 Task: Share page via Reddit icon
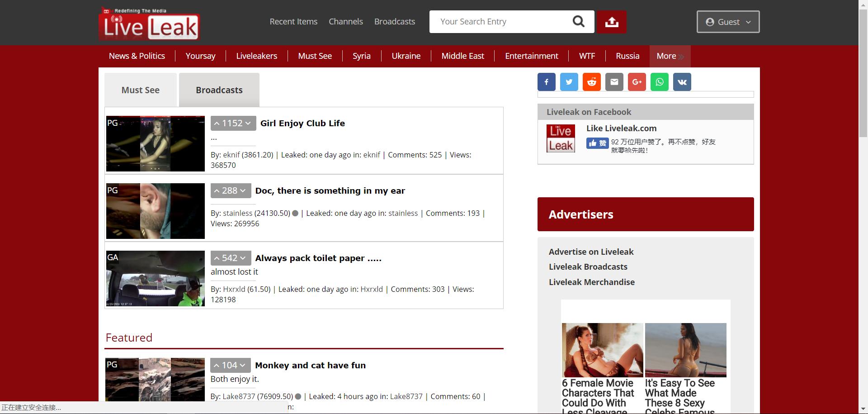591,82
